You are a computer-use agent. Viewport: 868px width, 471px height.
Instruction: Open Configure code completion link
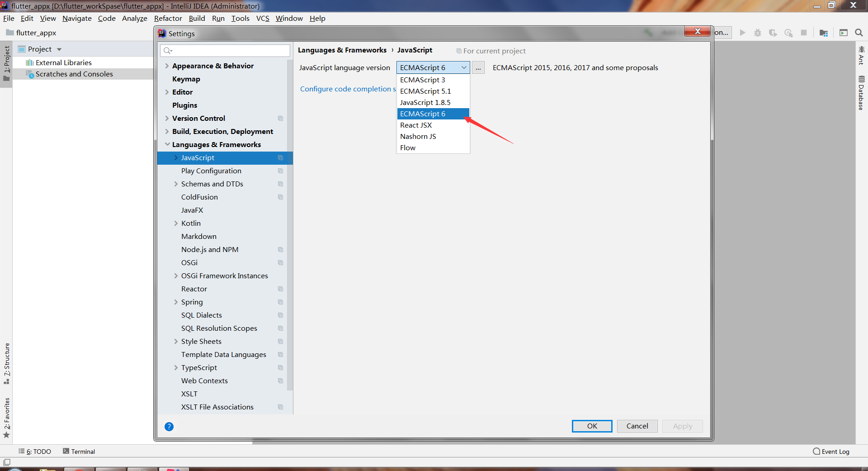pyautogui.click(x=348, y=89)
